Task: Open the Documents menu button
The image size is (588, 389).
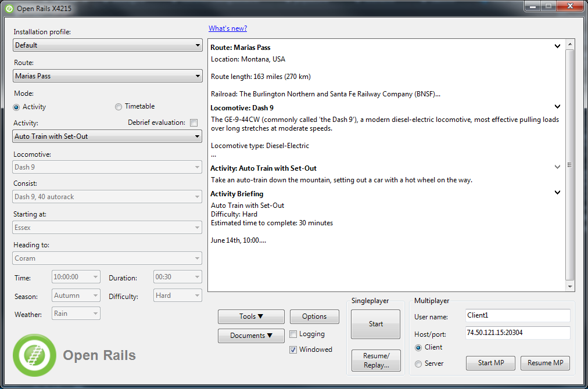Action: 251,336
